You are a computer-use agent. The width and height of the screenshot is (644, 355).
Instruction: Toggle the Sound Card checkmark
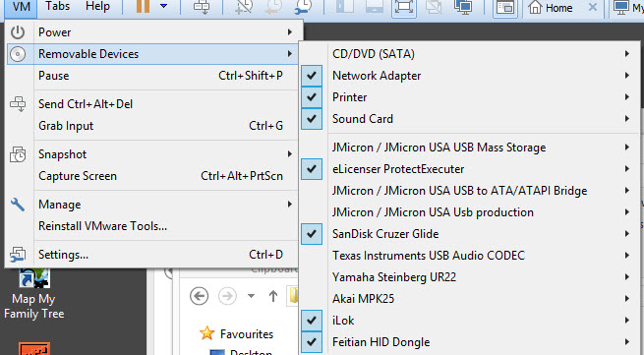click(312, 119)
